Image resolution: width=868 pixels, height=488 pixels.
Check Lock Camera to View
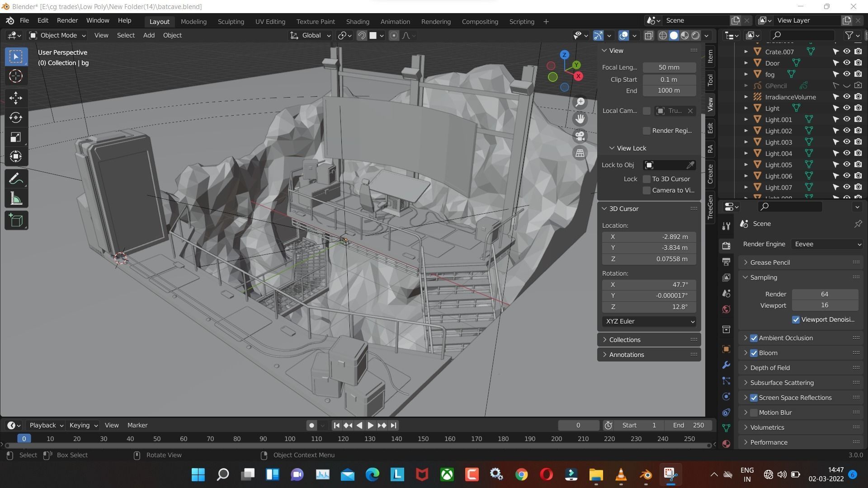[646, 191]
